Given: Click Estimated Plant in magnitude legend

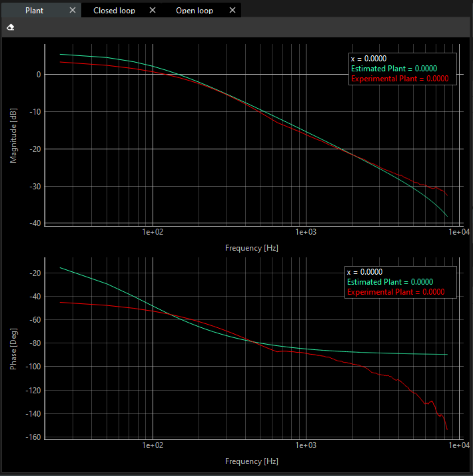Looking at the screenshot, I should [x=393, y=69].
